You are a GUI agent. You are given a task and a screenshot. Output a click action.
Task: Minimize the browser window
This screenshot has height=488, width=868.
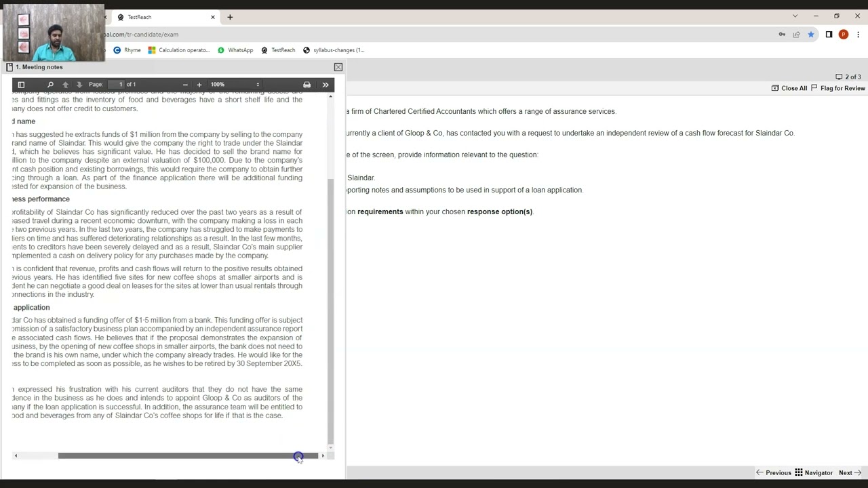816,16
